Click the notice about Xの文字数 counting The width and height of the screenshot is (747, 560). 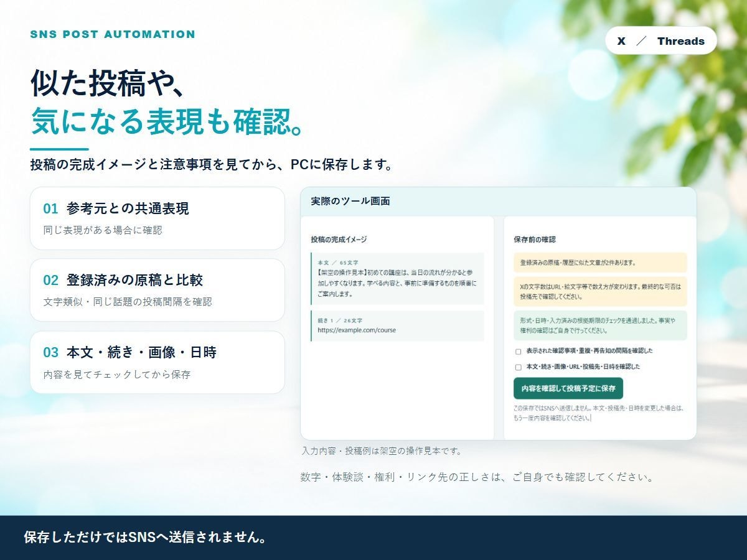(600, 291)
